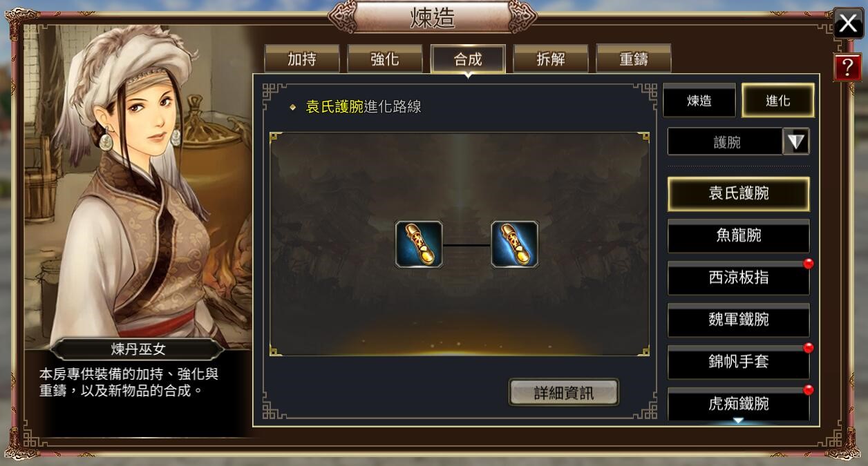Click the down arrow below 虎痴鐵腕
The height and width of the screenshot is (466, 868).
[x=738, y=420]
